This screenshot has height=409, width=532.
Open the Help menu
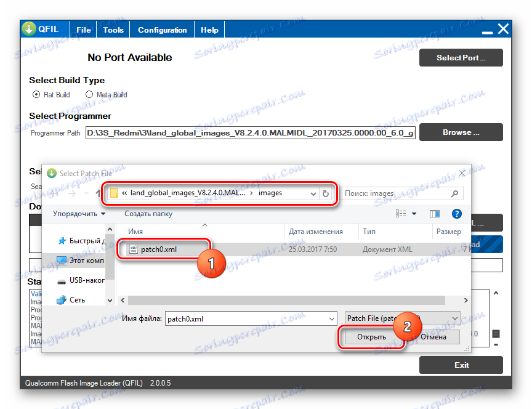click(209, 30)
